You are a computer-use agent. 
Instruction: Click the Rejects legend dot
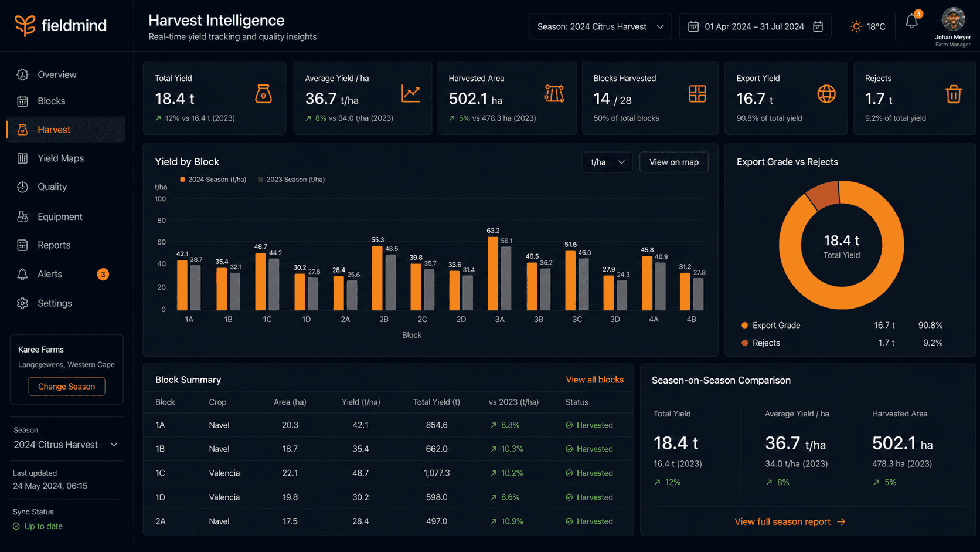[x=744, y=343]
